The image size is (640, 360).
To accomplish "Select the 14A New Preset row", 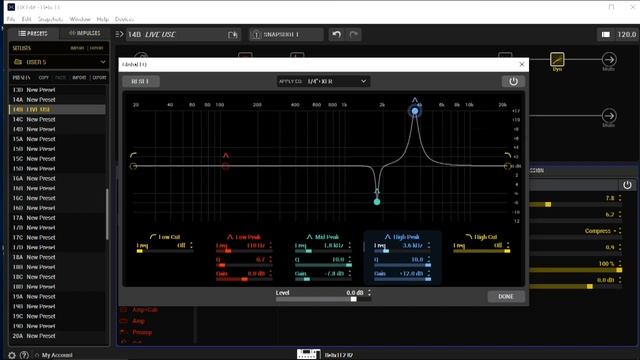I will click(x=57, y=100).
